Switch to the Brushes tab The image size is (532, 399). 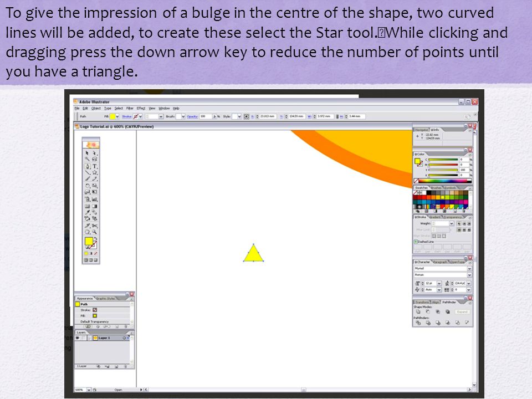[x=436, y=188]
